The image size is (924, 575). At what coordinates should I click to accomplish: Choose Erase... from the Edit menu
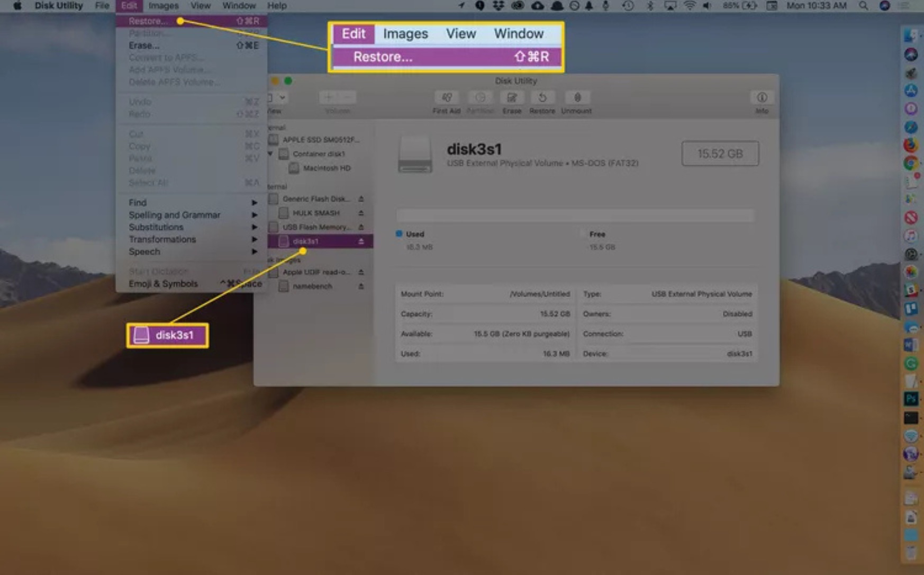[143, 46]
